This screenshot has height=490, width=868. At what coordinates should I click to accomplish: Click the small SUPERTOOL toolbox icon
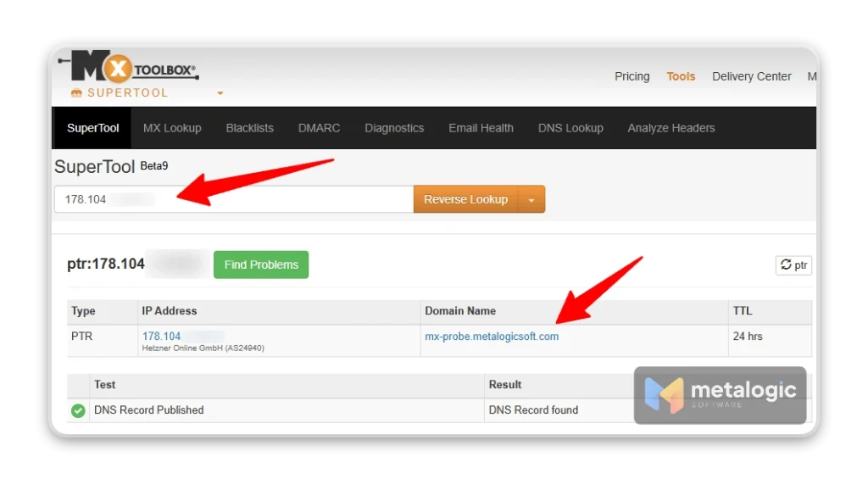76,93
